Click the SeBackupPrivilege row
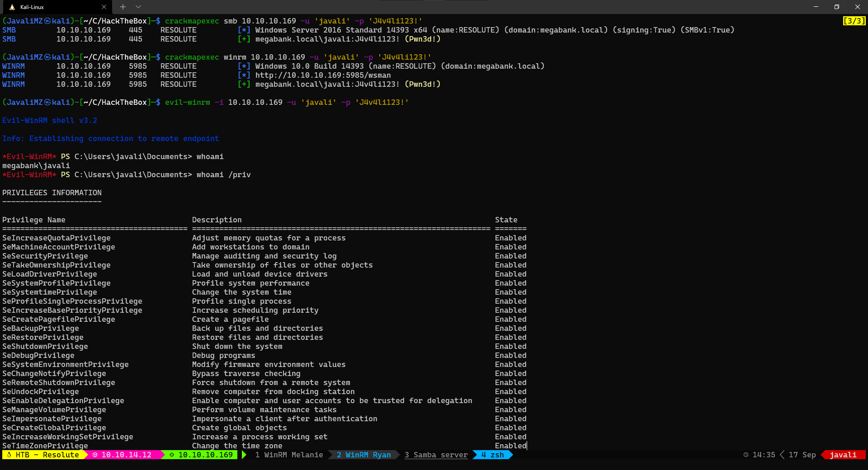The width and height of the screenshot is (868, 470). (x=264, y=328)
